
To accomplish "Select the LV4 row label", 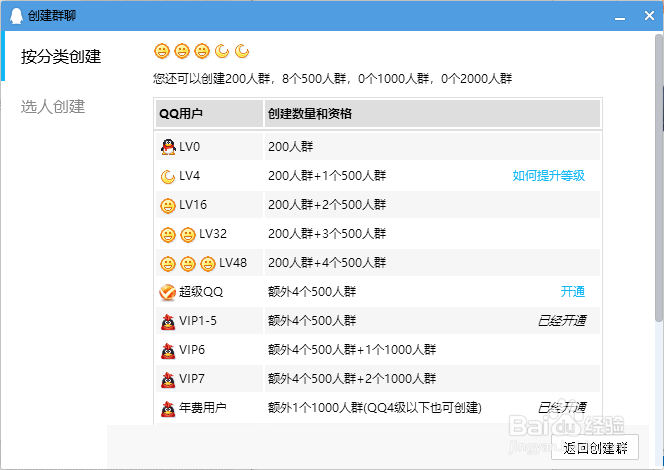I will pyautogui.click(x=189, y=176).
